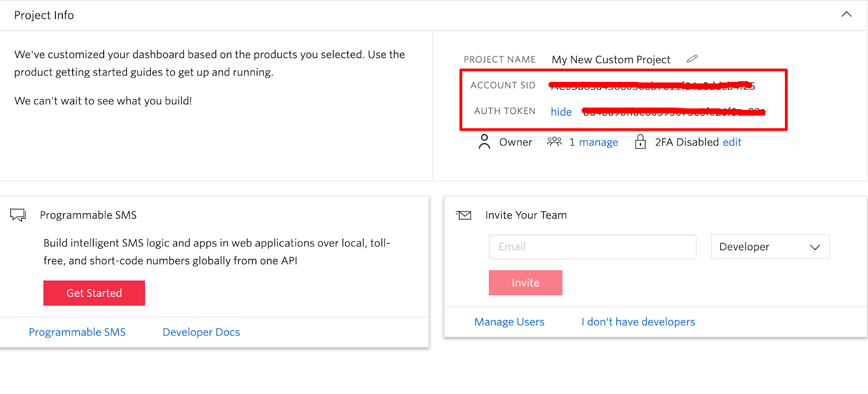Click the red Get Started button
The height and width of the screenshot is (394, 868).
[x=94, y=293]
